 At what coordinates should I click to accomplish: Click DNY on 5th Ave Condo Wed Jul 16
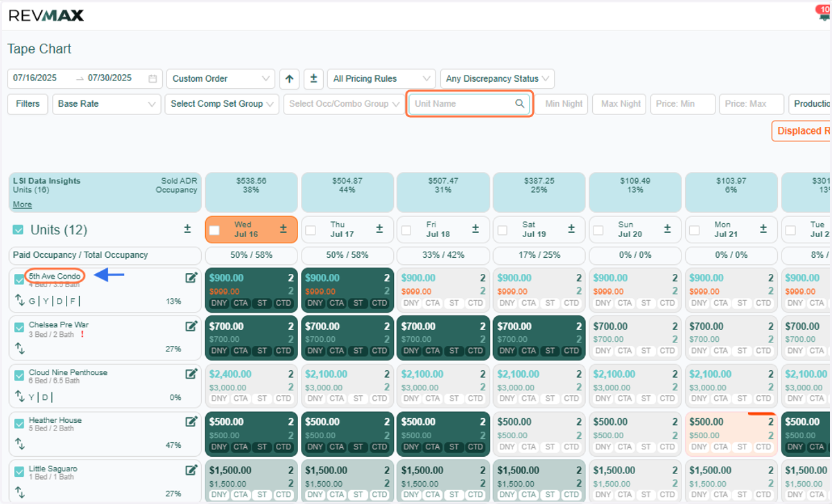218,303
